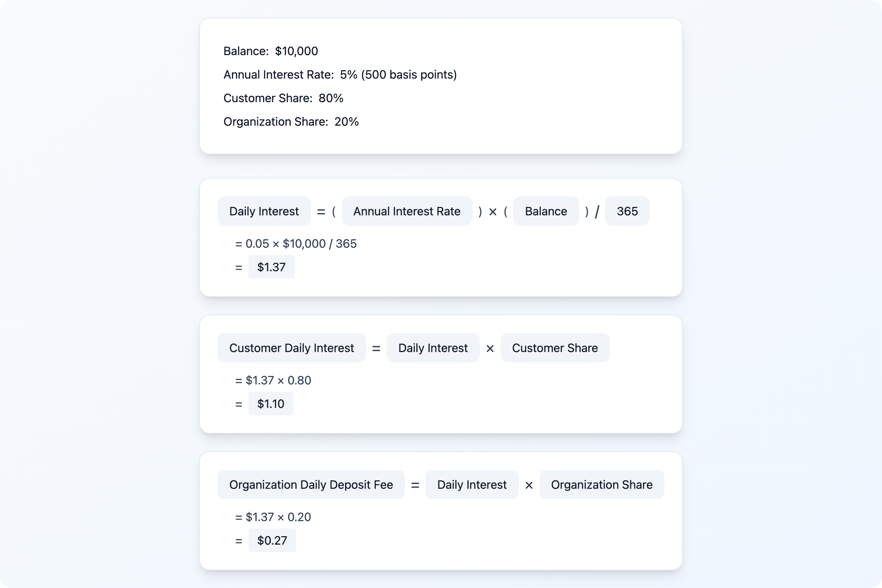
Task: Click Daily Interest chip in customer formula
Action: coord(433,348)
